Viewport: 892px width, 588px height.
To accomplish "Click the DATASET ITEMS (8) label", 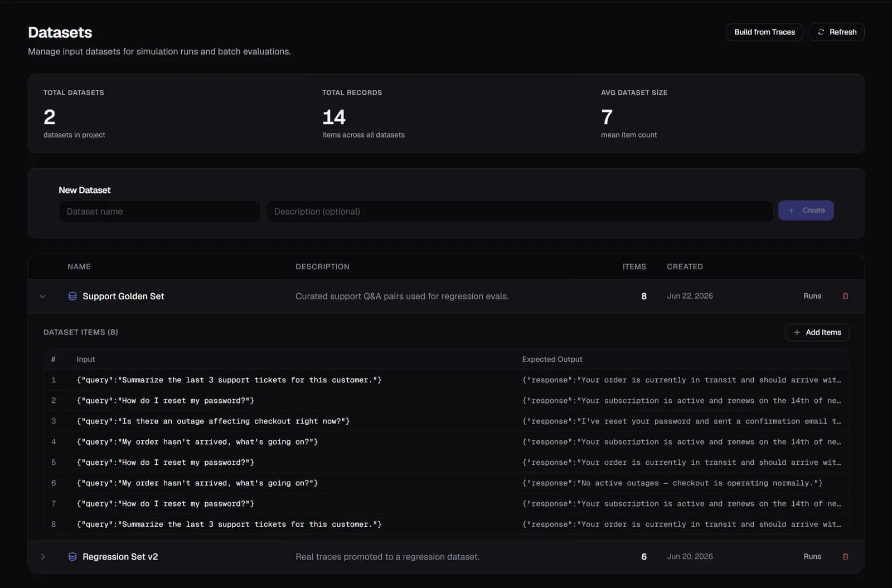I will 81,332.
